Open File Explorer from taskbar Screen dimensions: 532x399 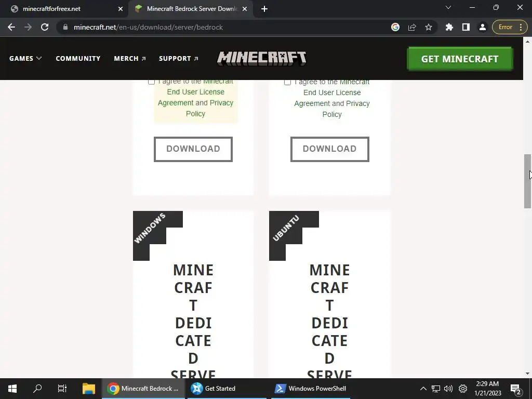pyautogui.click(x=89, y=389)
